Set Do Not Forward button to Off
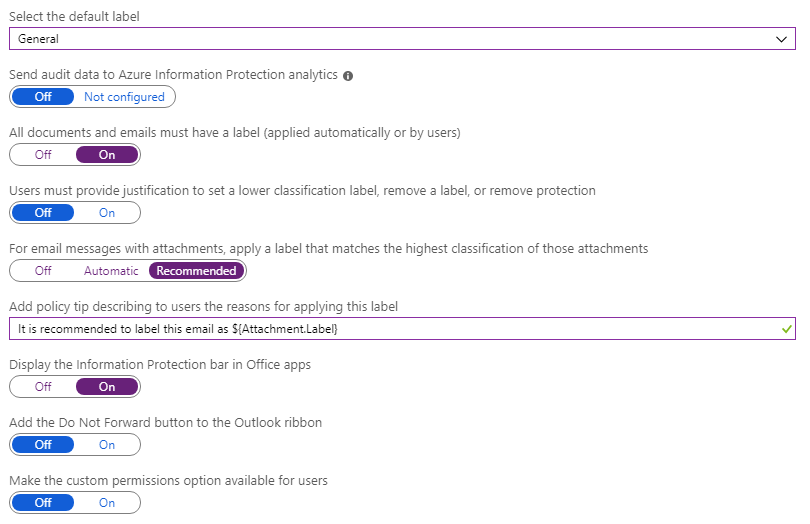The width and height of the screenshot is (810, 524). (43, 445)
